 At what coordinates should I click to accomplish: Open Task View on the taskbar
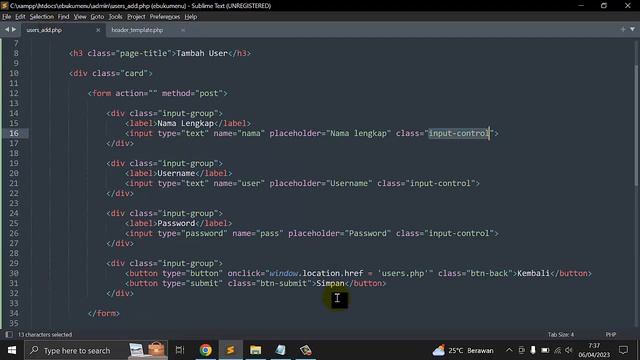[x=180, y=350]
